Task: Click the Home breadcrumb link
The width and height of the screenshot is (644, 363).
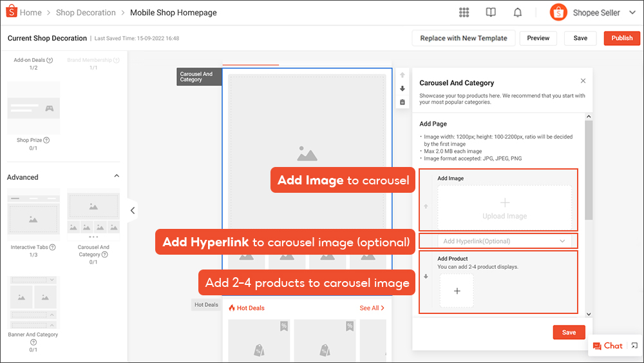Action: click(x=30, y=12)
